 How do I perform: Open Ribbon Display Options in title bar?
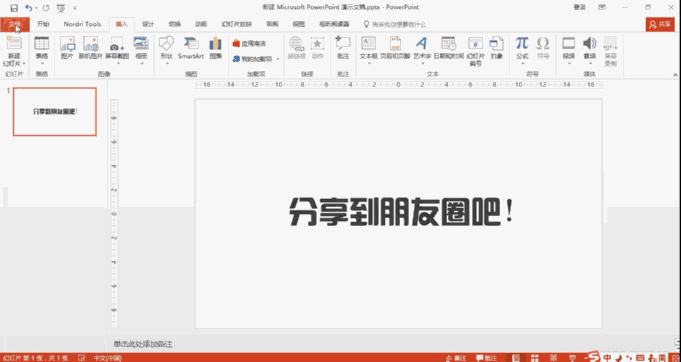(x=602, y=7)
